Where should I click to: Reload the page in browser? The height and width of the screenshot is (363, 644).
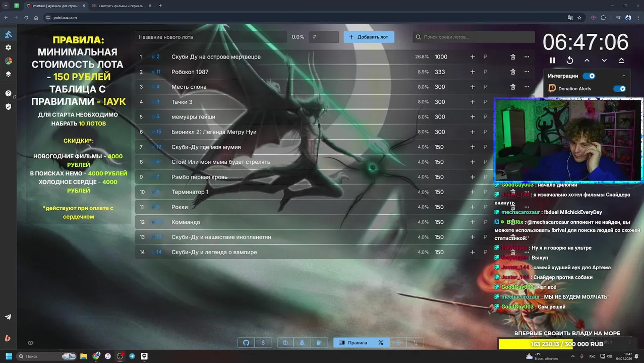click(x=27, y=18)
